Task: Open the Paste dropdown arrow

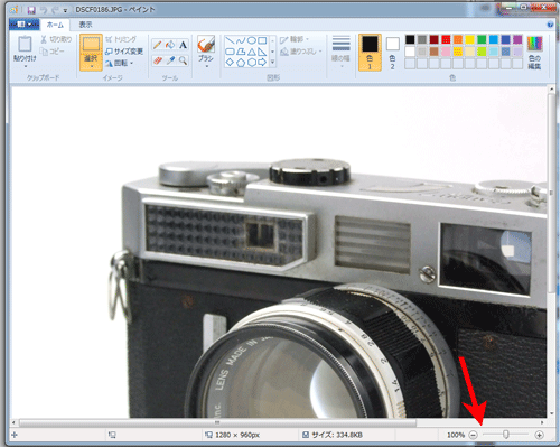Action: click(x=25, y=66)
